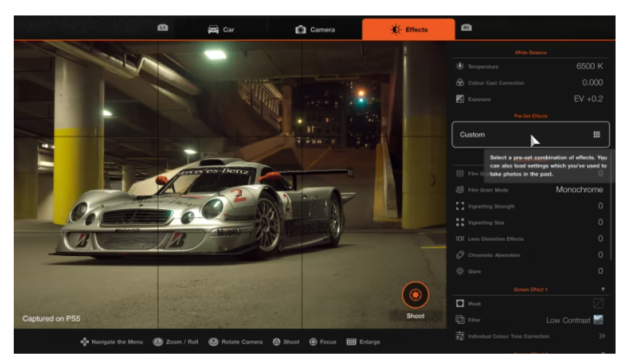Click the Shoot label under shutter
Screen dimensions: 627x364
point(416,316)
